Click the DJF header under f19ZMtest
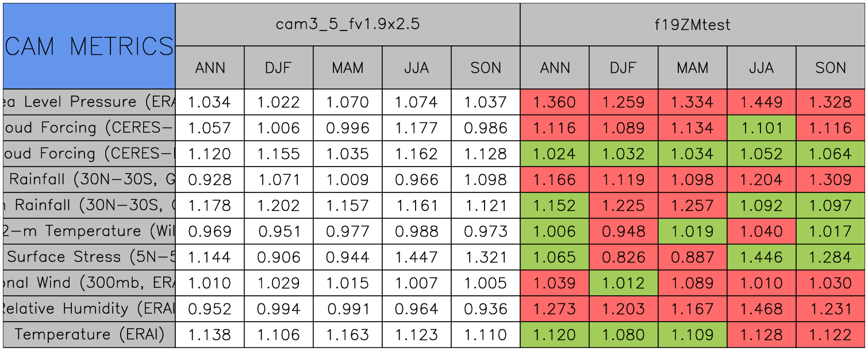The height and width of the screenshot is (351, 868). tap(623, 68)
